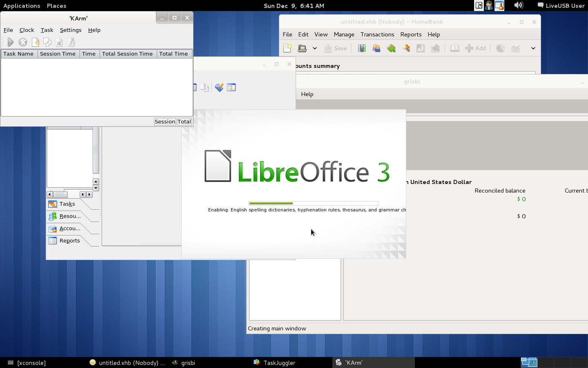Viewport: 588px width, 368px height.
Task: Open the Payees manager icon in HomeBank
Action: 376,48
